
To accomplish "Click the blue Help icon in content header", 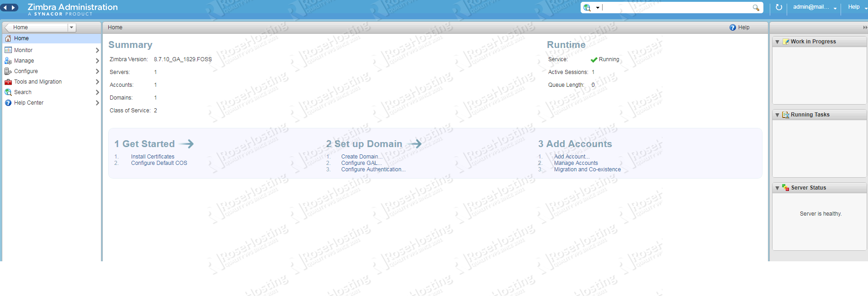I will [x=733, y=27].
